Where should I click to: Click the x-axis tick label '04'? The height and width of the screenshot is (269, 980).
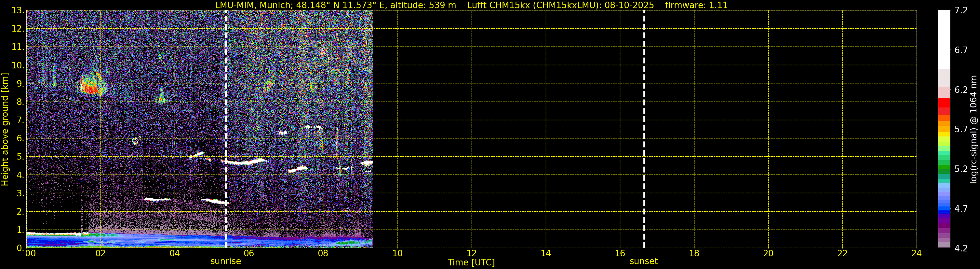pos(175,253)
